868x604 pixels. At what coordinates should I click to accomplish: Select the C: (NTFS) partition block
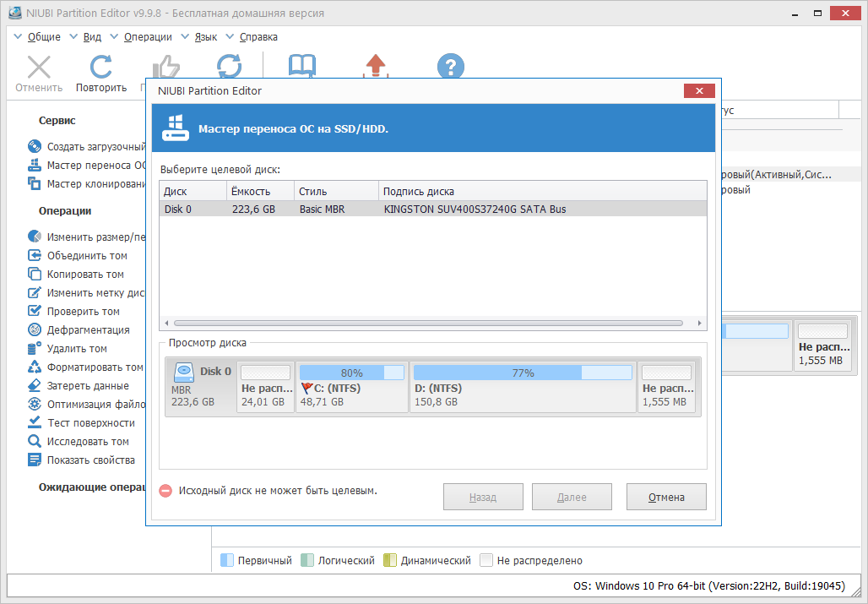[352, 387]
